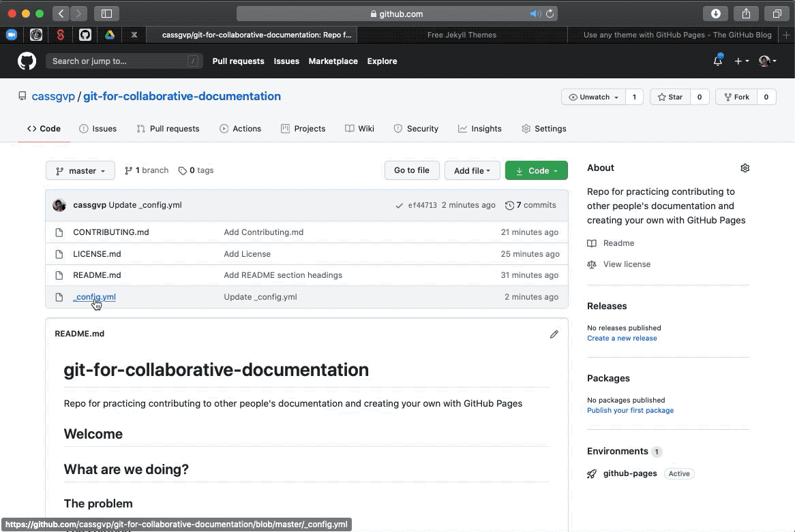795x532 pixels.
Task: Click the Search or jump to field
Action: click(124, 61)
